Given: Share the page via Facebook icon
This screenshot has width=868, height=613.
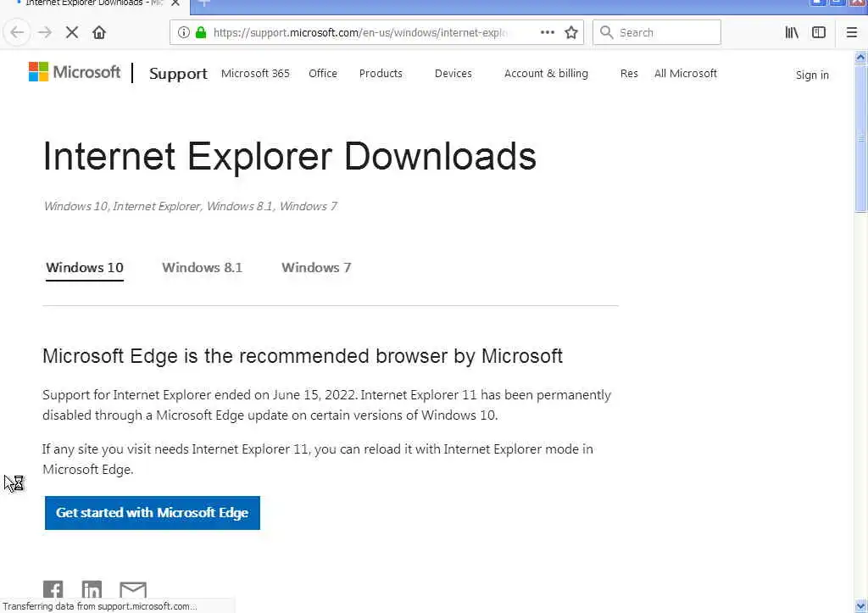Looking at the screenshot, I should pyautogui.click(x=53, y=588).
